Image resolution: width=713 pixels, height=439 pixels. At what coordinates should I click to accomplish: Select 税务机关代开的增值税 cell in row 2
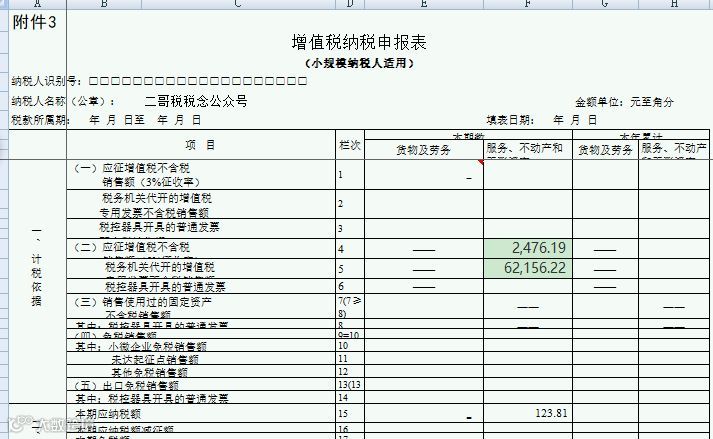point(201,204)
